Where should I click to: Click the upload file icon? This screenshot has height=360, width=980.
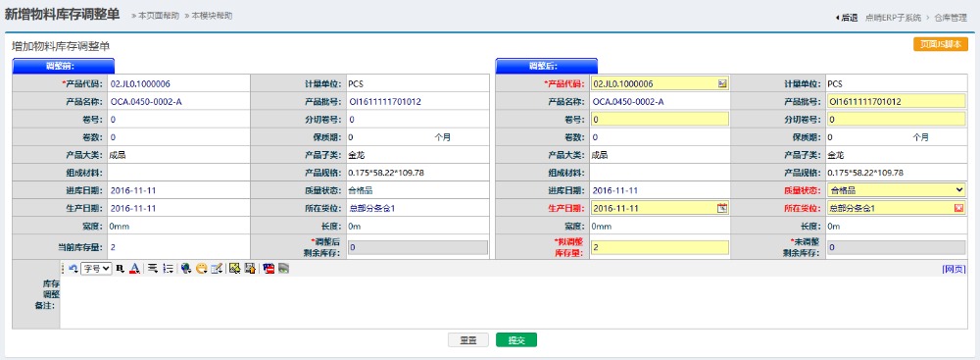[x=250, y=268]
